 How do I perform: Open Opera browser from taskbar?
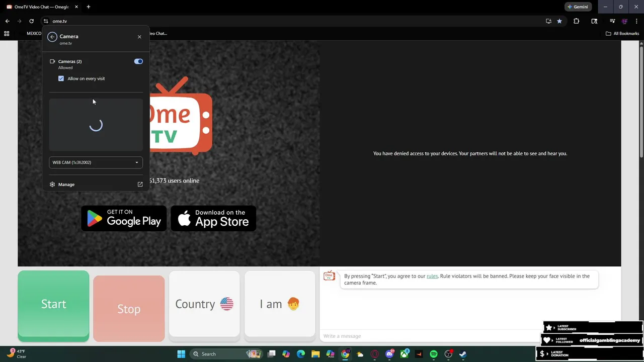pos(374,354)
